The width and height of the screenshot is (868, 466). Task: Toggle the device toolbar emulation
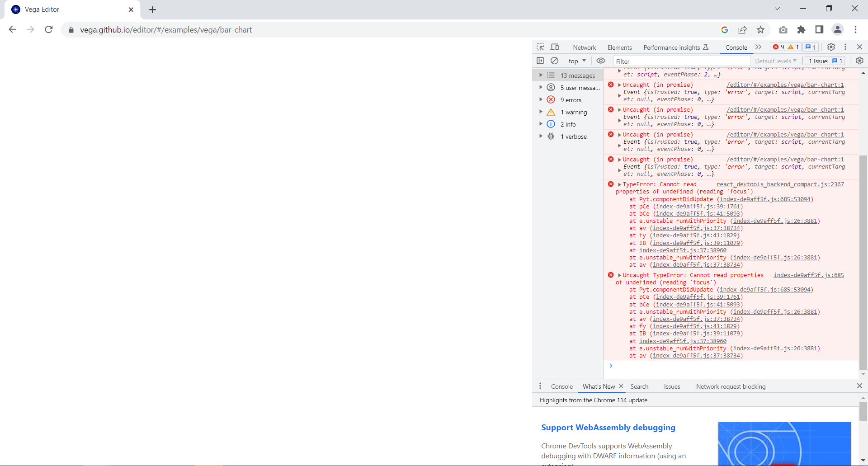click(x=555, y=47)
